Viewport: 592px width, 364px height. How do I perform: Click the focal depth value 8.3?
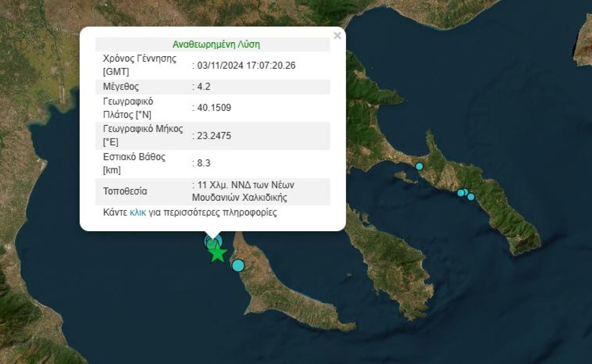pos(201,163)
